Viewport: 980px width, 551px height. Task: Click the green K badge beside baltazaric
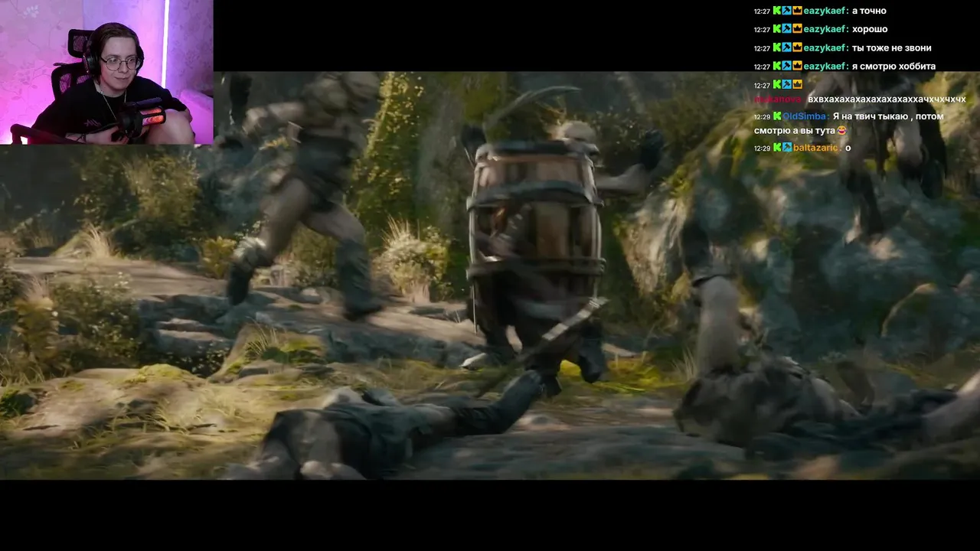point(777,148)
